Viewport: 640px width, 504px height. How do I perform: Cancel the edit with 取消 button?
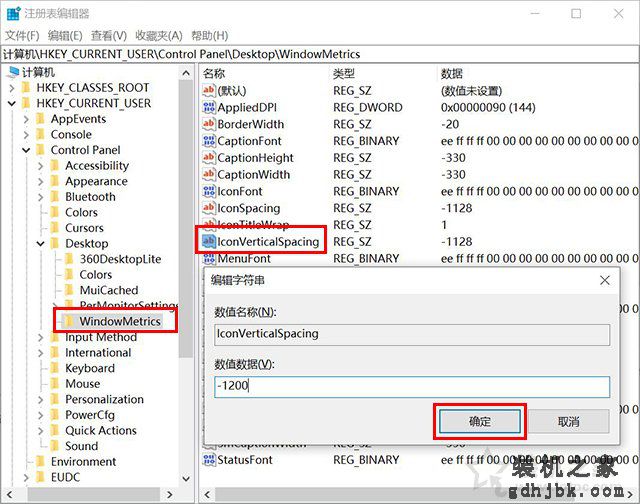click(569, 421)
